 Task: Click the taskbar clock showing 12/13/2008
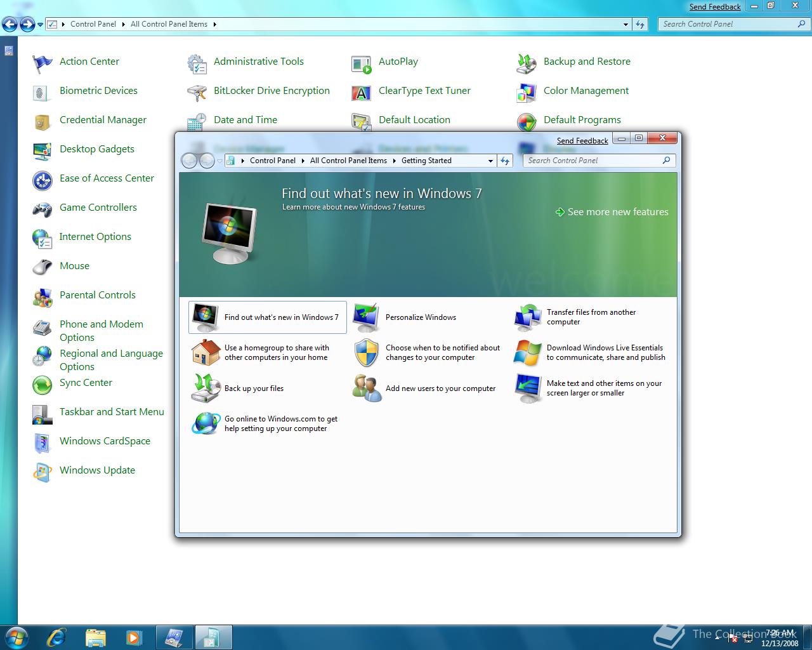click(x=780, y=638)
